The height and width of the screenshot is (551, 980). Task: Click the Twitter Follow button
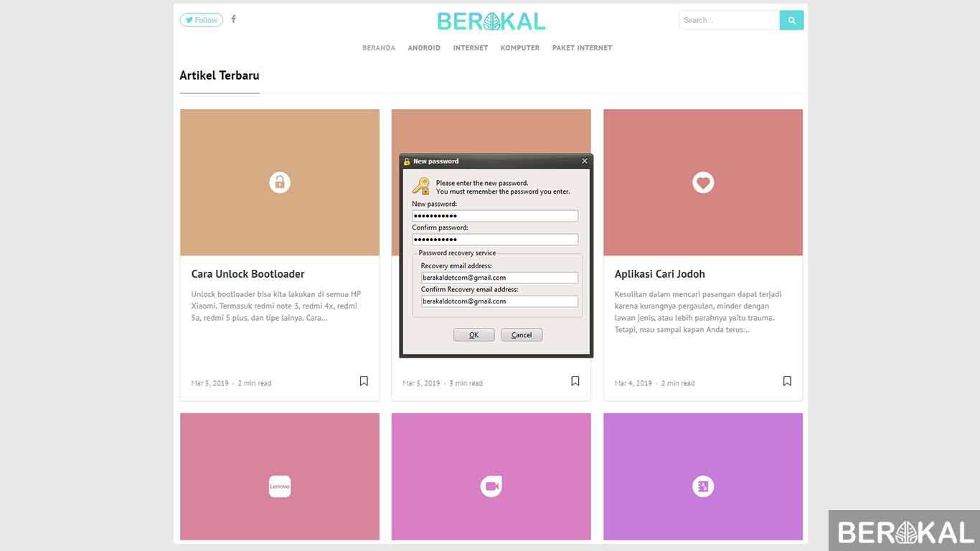(x=201, y=20)
